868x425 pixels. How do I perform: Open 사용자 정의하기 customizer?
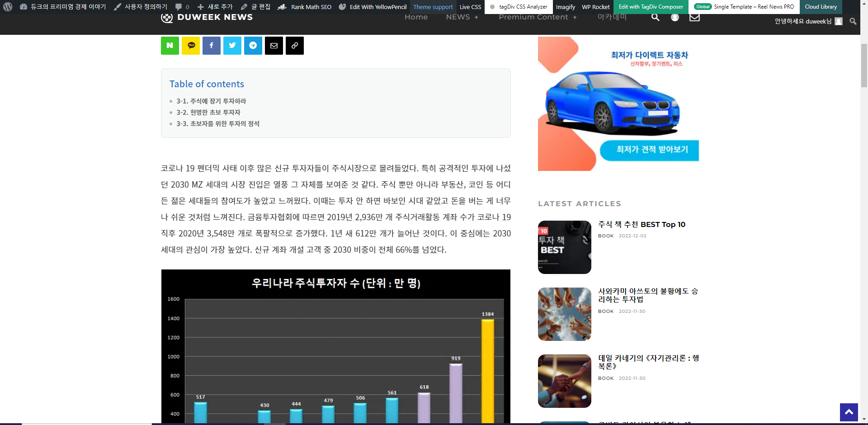click(x=141, y=7)
